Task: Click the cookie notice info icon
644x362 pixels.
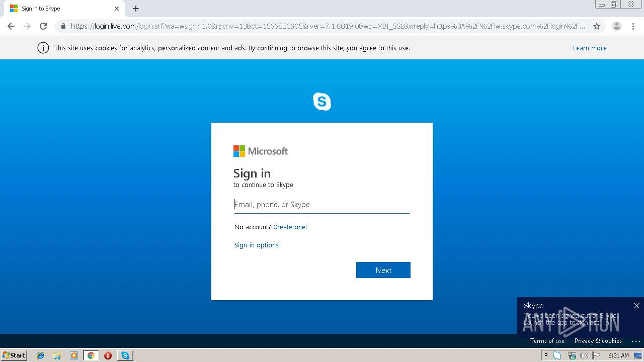Action: click(x=43, y=48)
